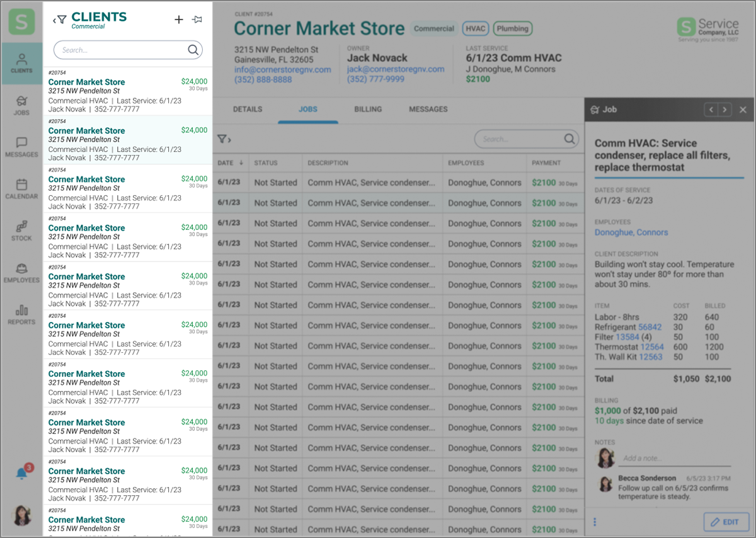The height and width of the screenshot is (538, 756).
Task: Click the notifications bell icon
Action: click(22, 474)
